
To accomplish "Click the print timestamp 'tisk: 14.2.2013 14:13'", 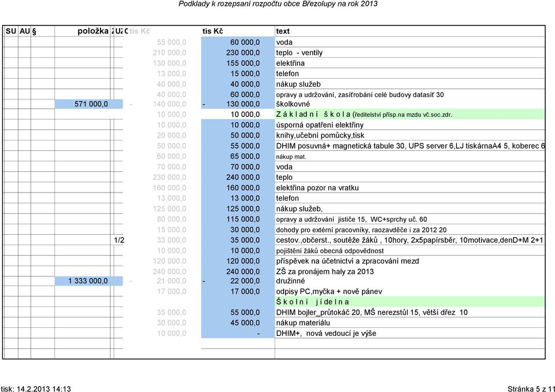I will pyautogui.click(x=35, y=389).
